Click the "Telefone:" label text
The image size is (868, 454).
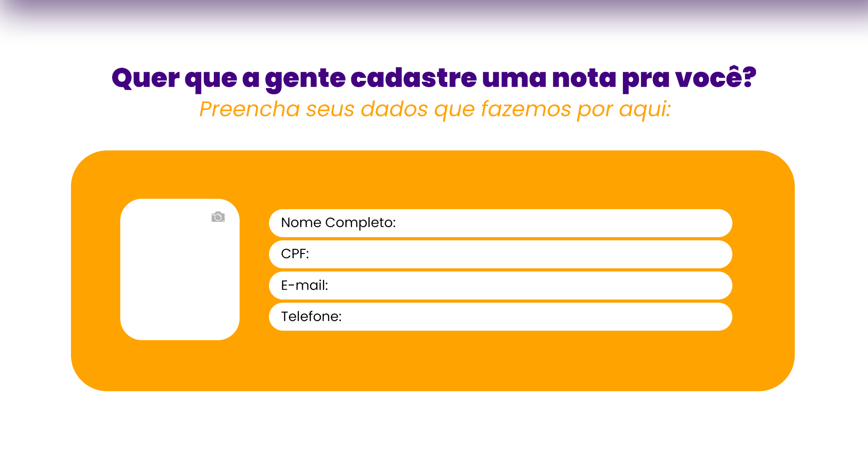point(311,317)
